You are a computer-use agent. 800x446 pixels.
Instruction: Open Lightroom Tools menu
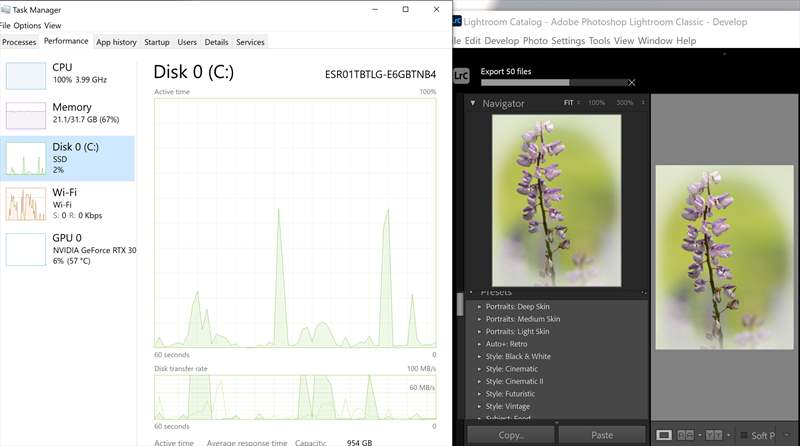tap(599, 41)
